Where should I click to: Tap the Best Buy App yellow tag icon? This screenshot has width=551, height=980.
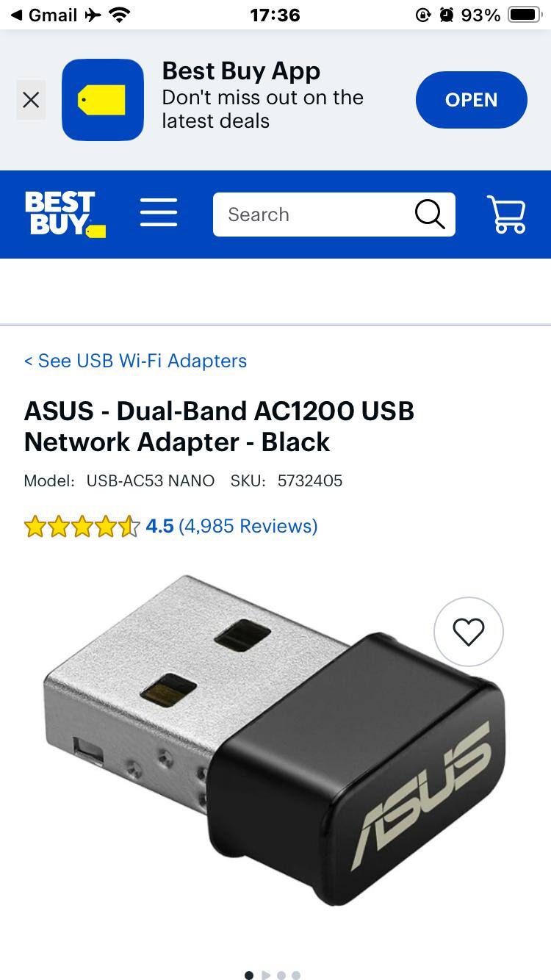tap(103, 100)
